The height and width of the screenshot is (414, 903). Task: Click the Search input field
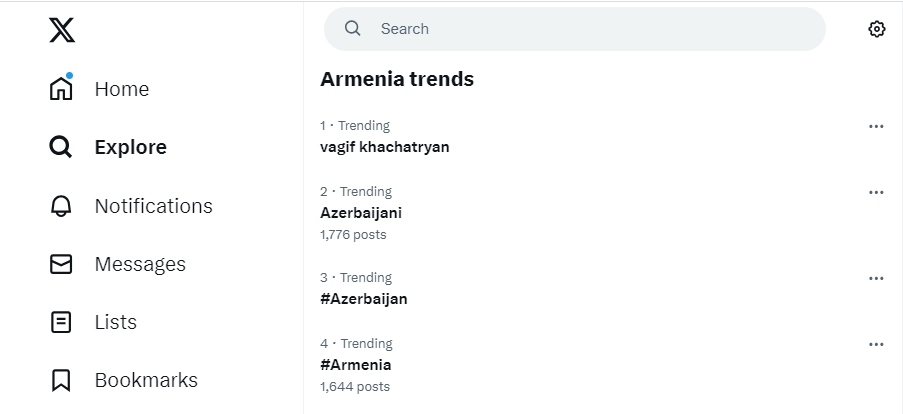590,29
